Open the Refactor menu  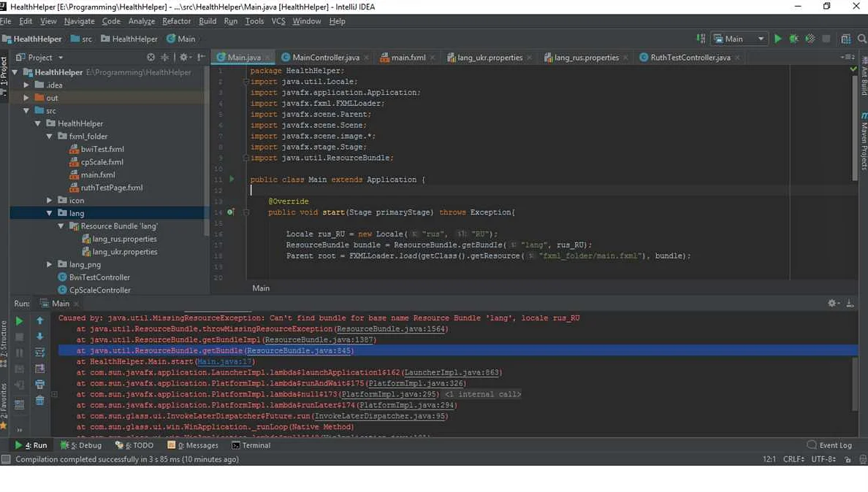[177, 21]
